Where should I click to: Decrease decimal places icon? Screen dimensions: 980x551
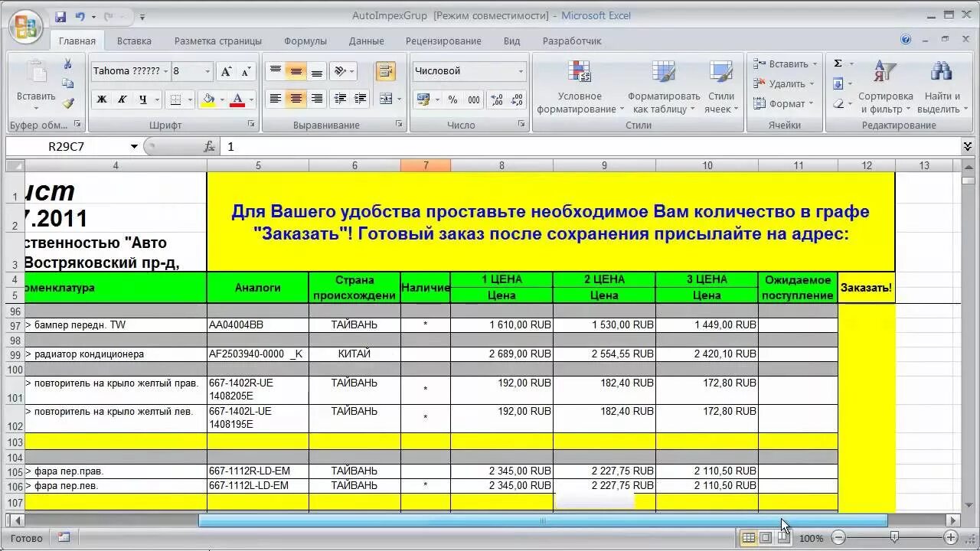(517, 99)
